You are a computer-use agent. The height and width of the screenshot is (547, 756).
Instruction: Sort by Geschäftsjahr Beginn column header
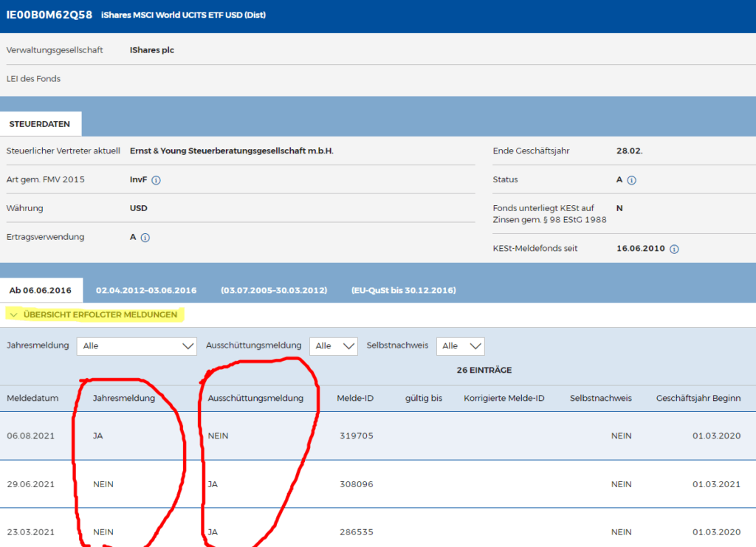tap(698, 398)
